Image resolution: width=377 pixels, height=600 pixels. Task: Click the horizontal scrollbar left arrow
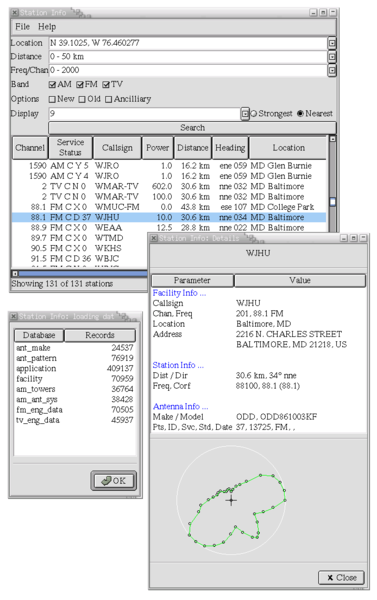pyautogui.click(x=15, y=274)
